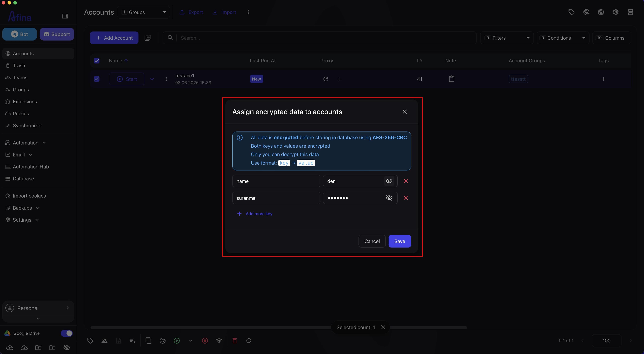Image resolution: width=644 pixels, height=354 pixels.
Task: Click the layout rows icon in top bar
Action: coord(631,12)
